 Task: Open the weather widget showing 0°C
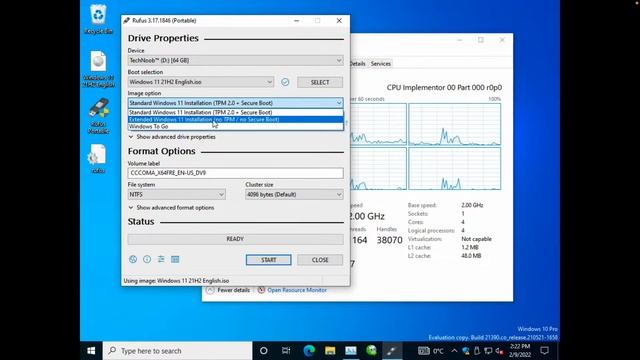point(431,351)
